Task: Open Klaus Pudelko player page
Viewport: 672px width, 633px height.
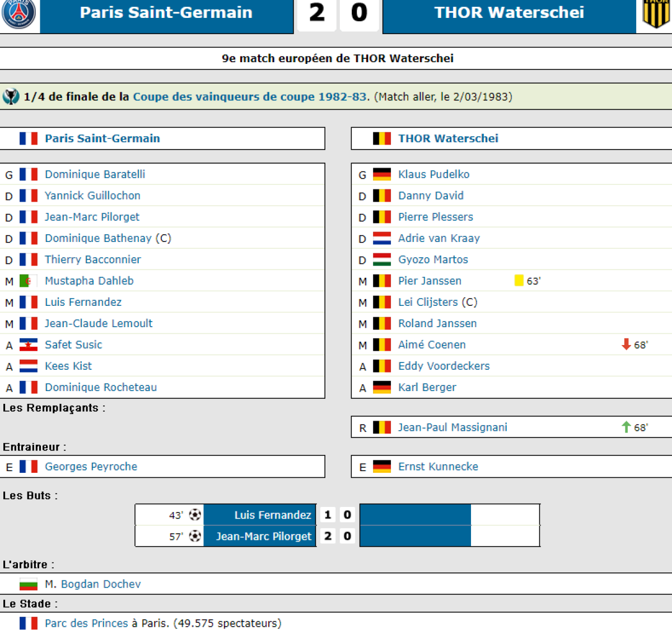Action: point(433,174)
